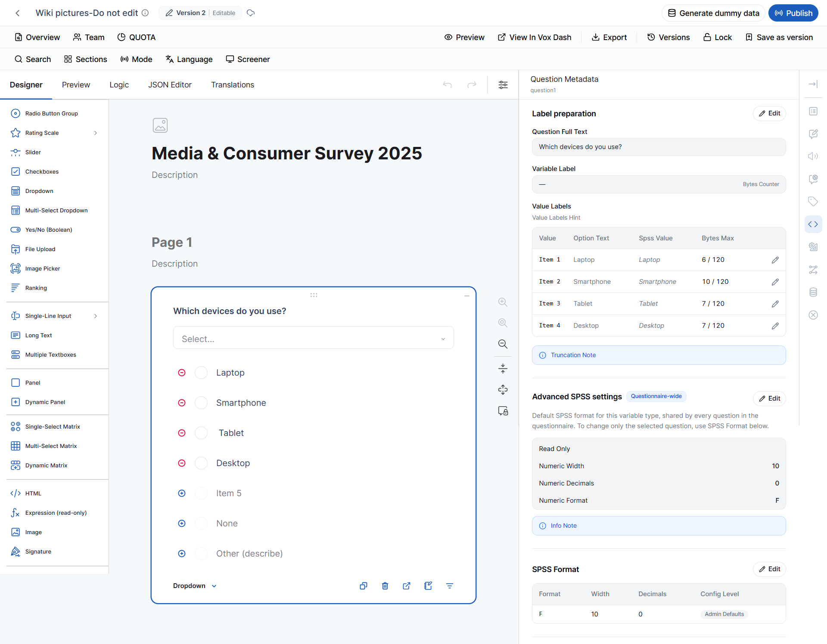Delete the question using the trash icon
The height and width of the screenshot is (644, 827).
(x=385, y=586)
